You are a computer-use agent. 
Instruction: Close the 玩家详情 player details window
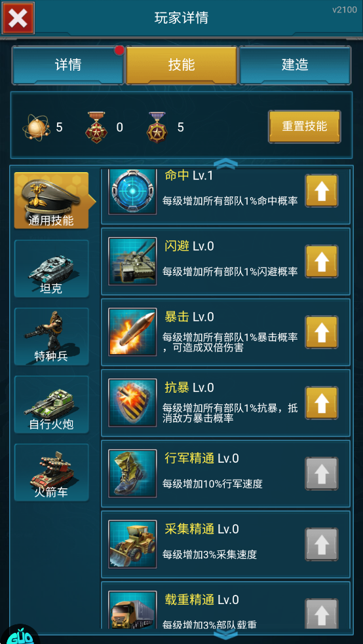point(18,18)
